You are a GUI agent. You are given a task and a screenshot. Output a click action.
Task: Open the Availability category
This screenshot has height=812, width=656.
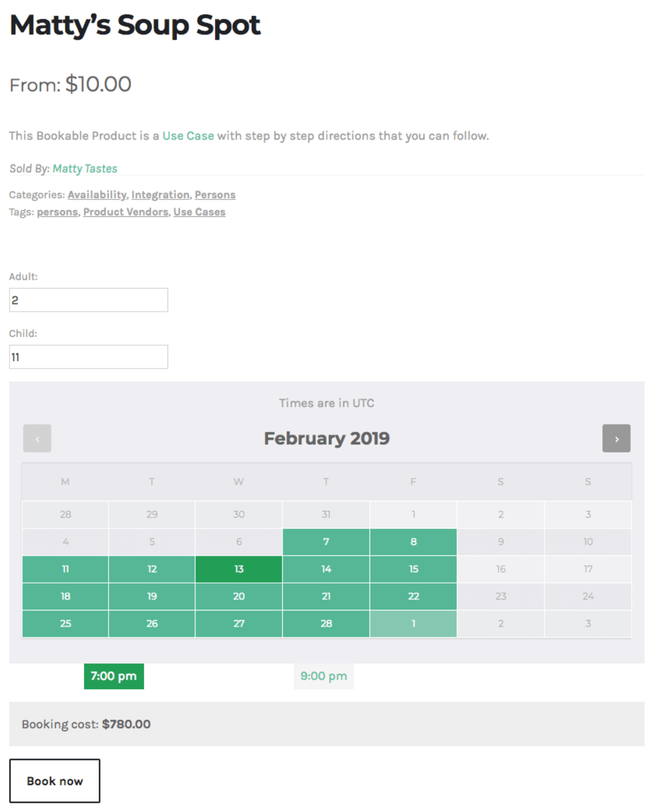97,195
